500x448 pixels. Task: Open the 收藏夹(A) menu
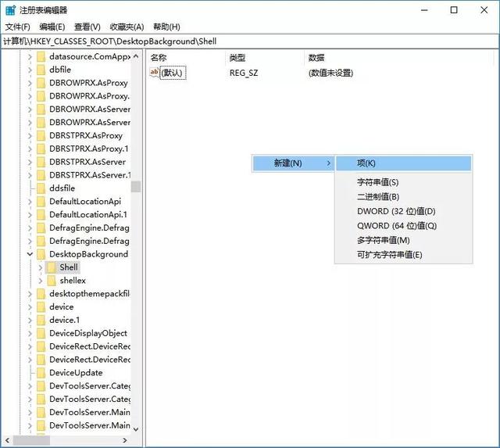click(x=127, y=27)
